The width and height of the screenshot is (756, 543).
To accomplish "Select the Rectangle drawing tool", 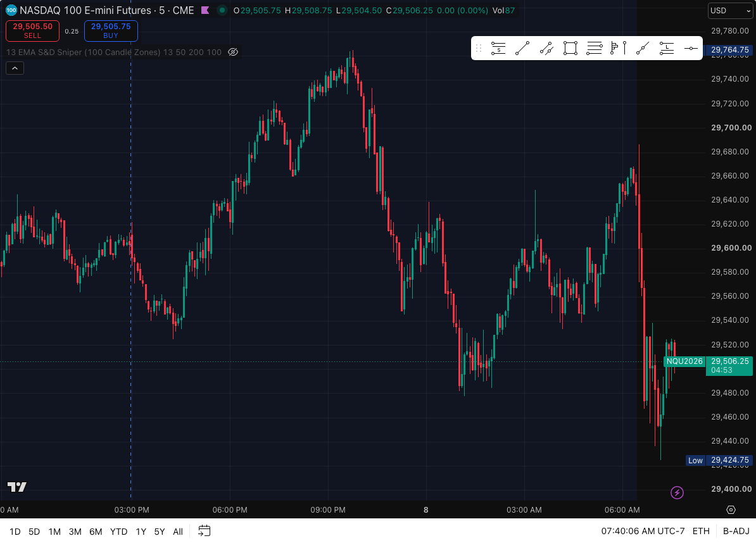I will tap(570, 48).
